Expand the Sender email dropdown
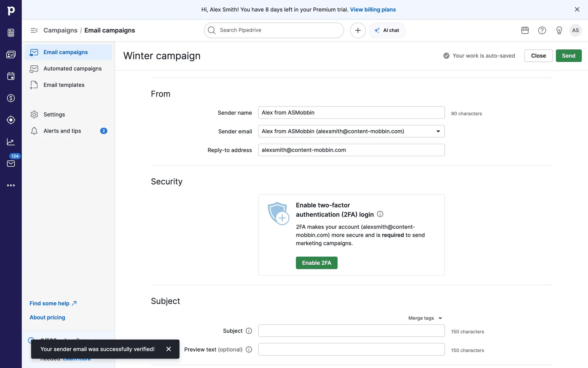 click(x=438, y=131)
